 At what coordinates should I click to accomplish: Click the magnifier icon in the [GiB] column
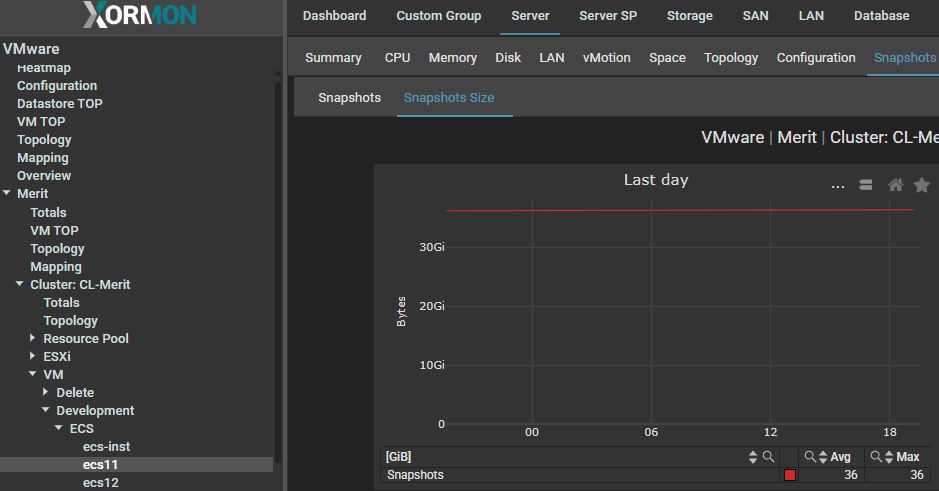pos(768,457)
